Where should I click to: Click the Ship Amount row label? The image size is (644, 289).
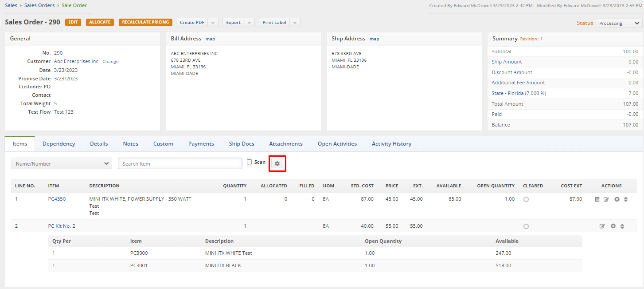(507, 62)
